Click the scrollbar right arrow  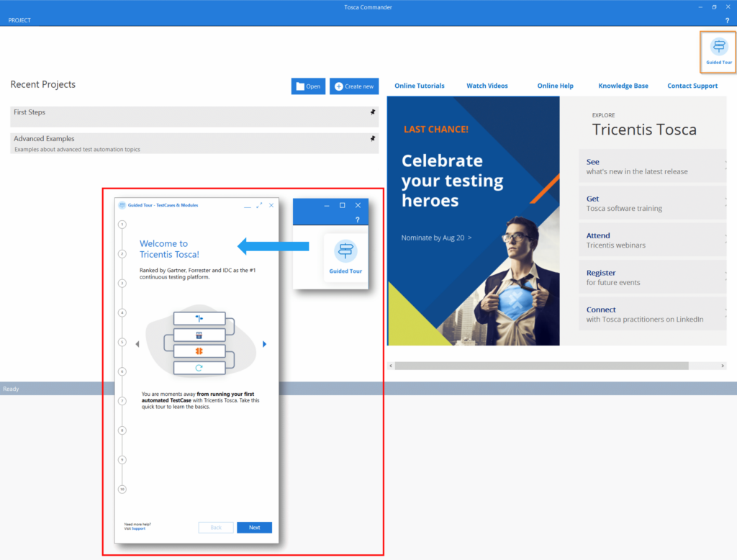723,366
